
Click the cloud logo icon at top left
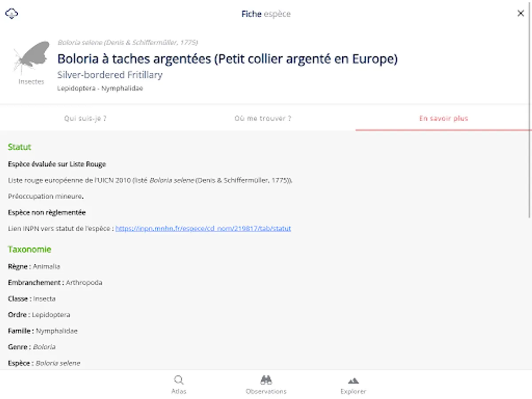click(12, 14)
